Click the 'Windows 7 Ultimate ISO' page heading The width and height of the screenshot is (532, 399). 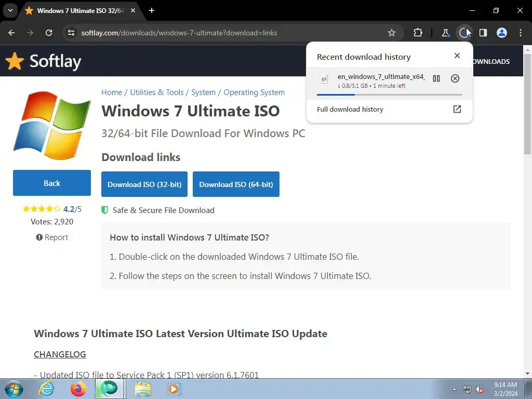pyautogui.click(x=190, y=111)
